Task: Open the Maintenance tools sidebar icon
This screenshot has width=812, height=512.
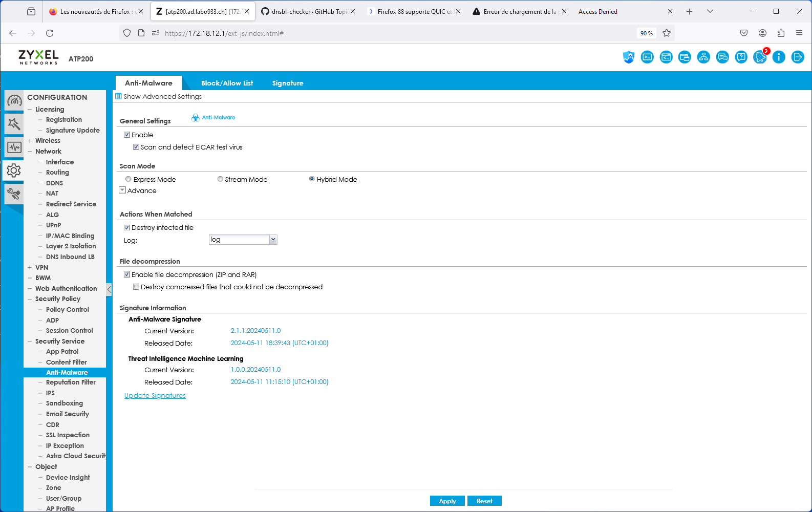Action: (14, 194)
